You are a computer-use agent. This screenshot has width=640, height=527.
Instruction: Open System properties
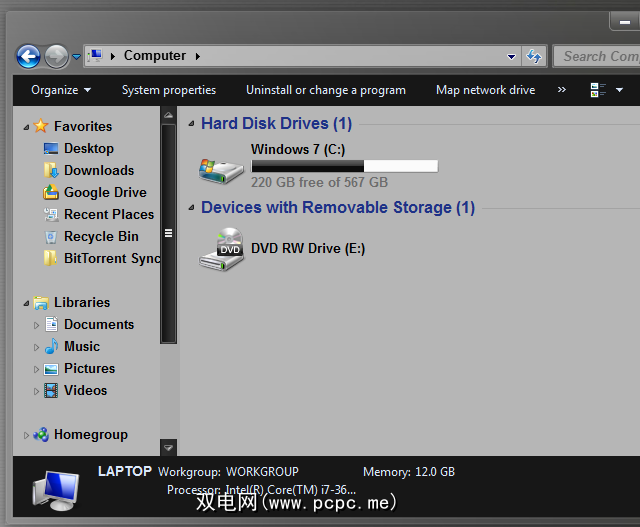(x=169, y=90)
